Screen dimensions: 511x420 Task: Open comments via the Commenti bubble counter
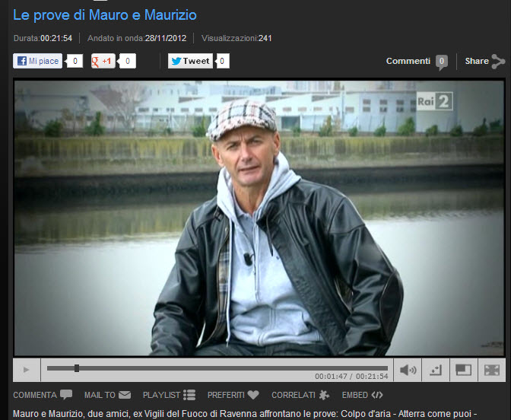(x=441, y=62)
